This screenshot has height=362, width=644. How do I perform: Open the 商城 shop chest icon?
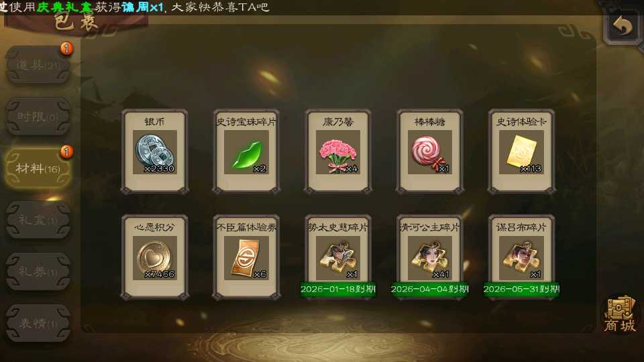pyautogui.click(x=620, y=314)
